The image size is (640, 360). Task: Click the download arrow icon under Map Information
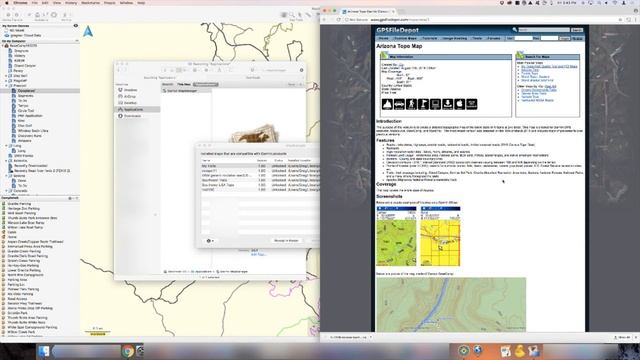click(448, 104)
